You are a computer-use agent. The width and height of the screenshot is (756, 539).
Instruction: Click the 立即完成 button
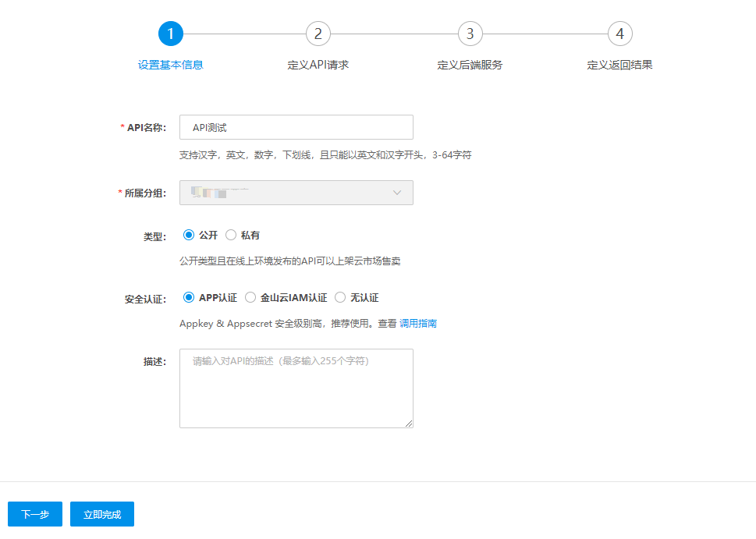(102, 514)
